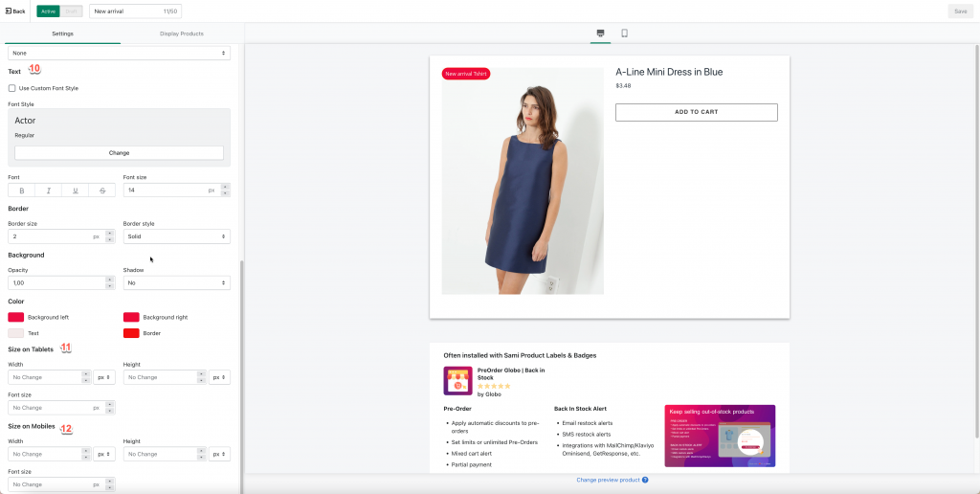This screenshot has height=494, width=980.
Task: Open Mobiles Height unit px dropdown
Action: [219, 454]
